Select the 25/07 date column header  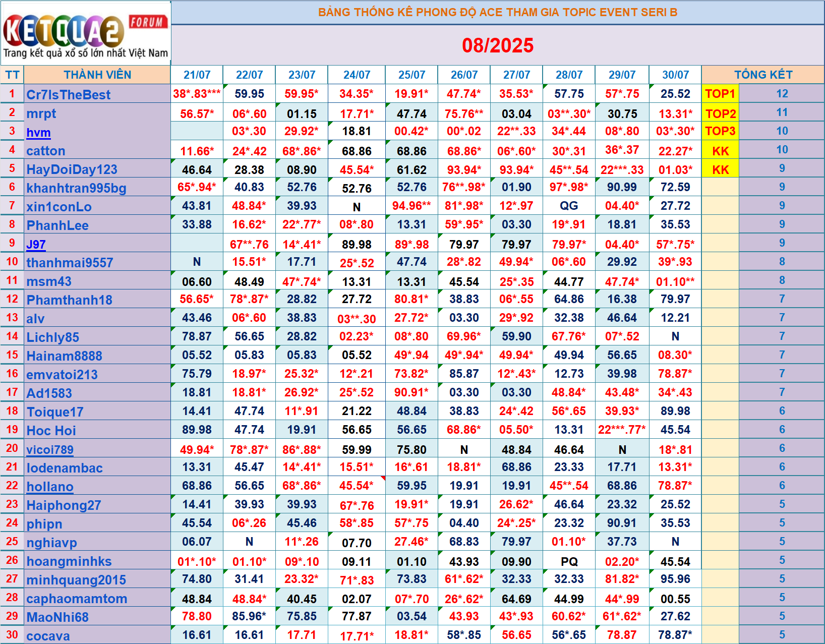(411, 75)
